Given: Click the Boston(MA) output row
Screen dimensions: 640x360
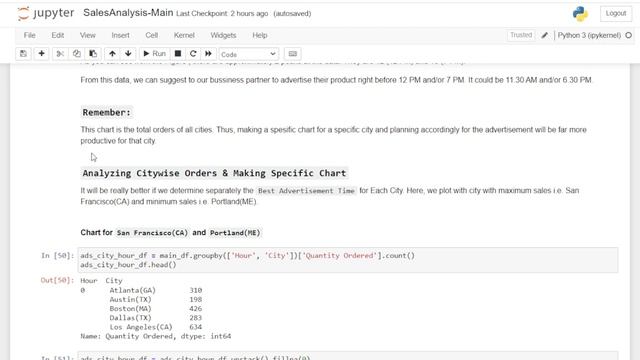Looking at the screenshot, I should pos(156,309).
